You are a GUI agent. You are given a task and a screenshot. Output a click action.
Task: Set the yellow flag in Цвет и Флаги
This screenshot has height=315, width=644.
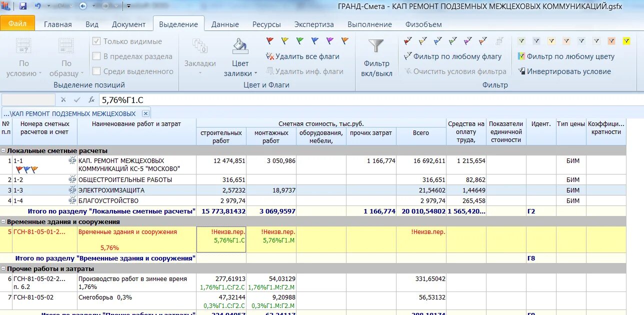coord(285,41)
